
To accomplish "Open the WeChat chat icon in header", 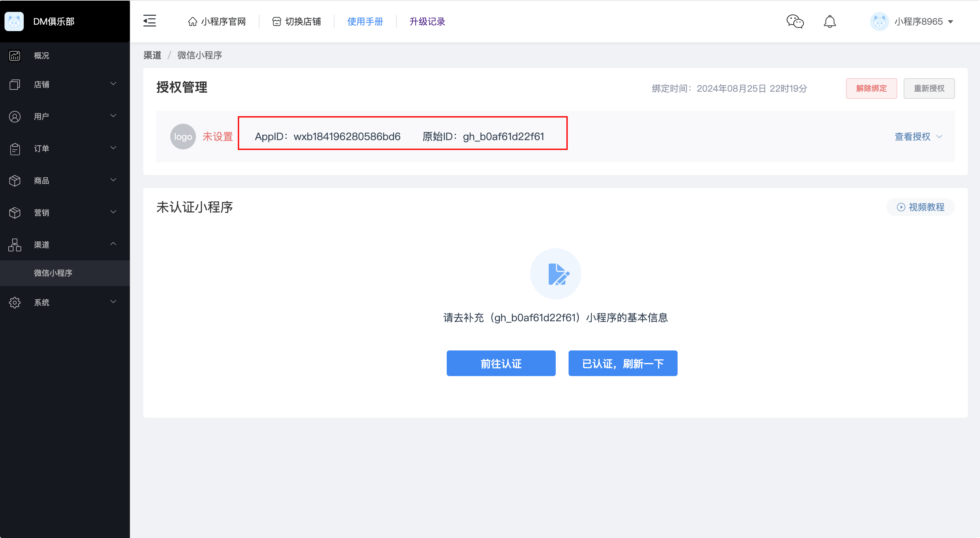I will coord(795,21).
